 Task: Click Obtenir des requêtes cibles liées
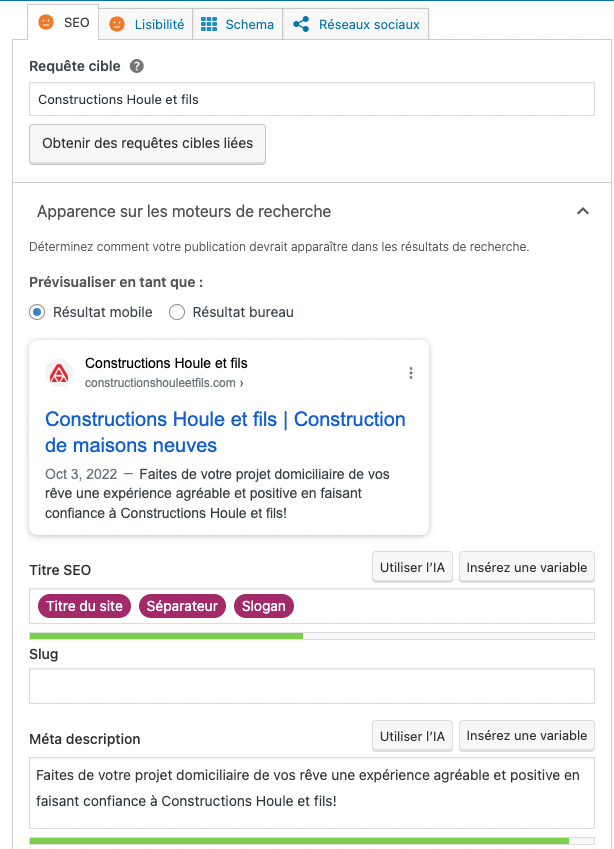pyautogui.click(x=147, y=143)
